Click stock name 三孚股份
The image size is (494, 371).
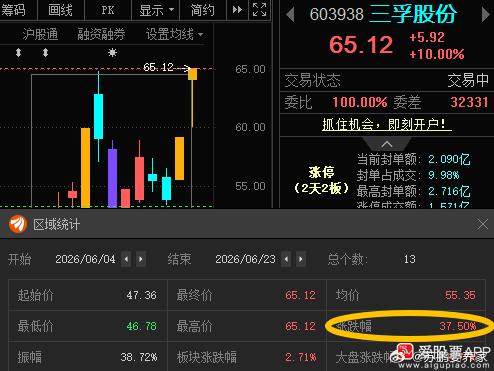(413, 14)
